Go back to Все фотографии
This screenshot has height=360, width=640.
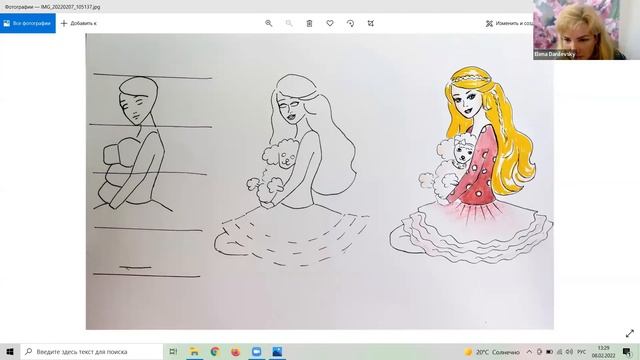tap(28, 23)
